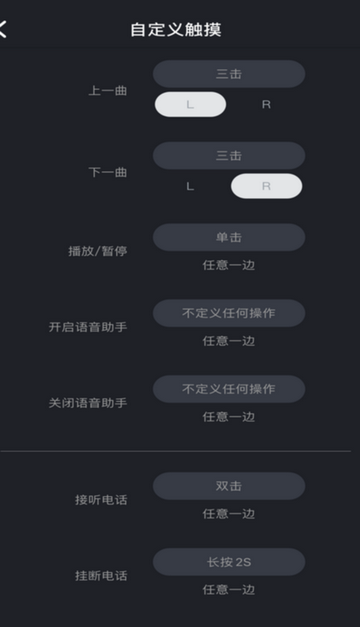Tap 任意一边 under 开启语音助手

coord(229,341)
